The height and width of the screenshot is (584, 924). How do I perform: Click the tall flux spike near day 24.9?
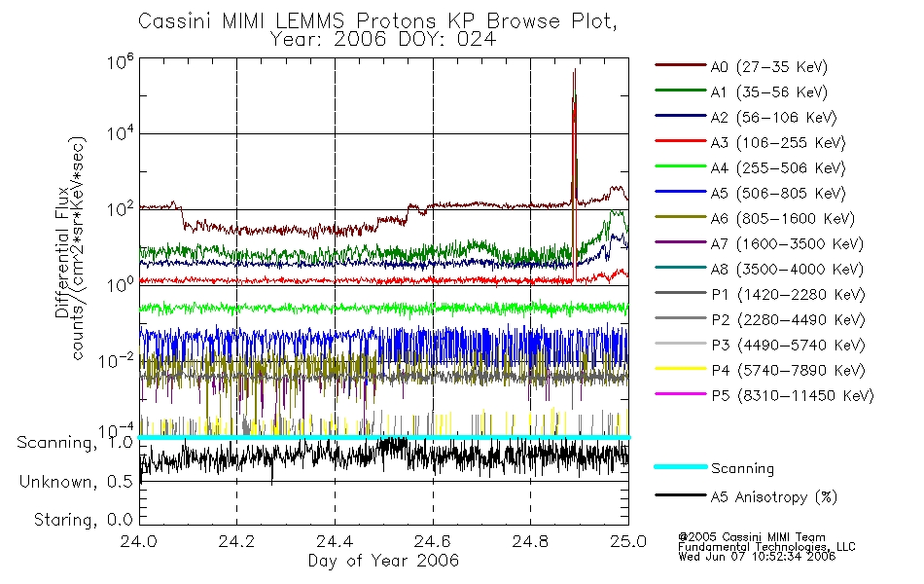tap(574, 177)
